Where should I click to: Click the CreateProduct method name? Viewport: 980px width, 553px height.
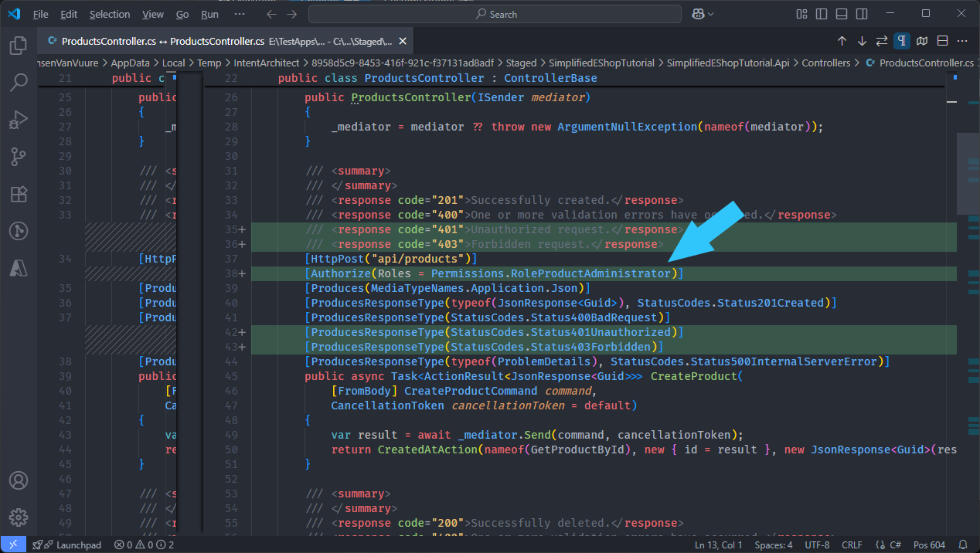[x=692, y=376]
